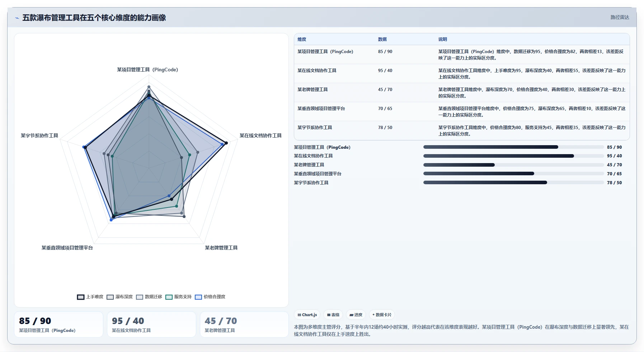Click radar axis label 某项目管理工具 (PingCode)
The height and width of the screenshot is (352, 644).
[147, 70]
